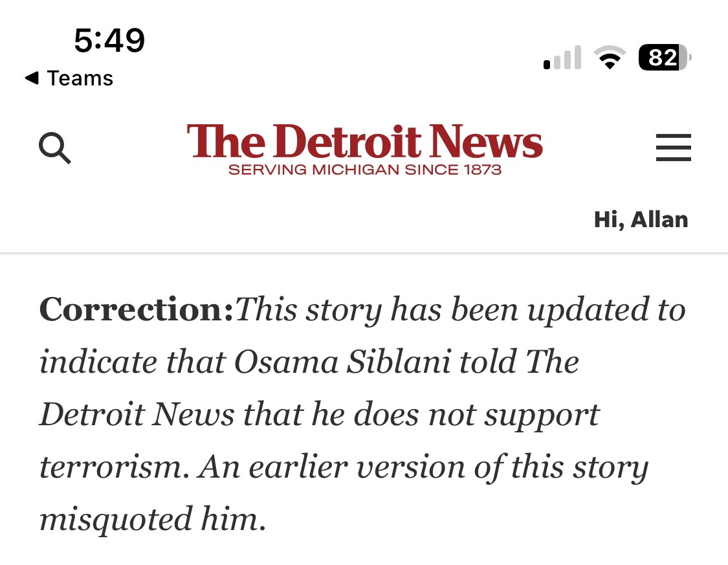The image size is (728, 565).
Task: Tap the Wi-Fi status icon
Action: coord(609,58)
